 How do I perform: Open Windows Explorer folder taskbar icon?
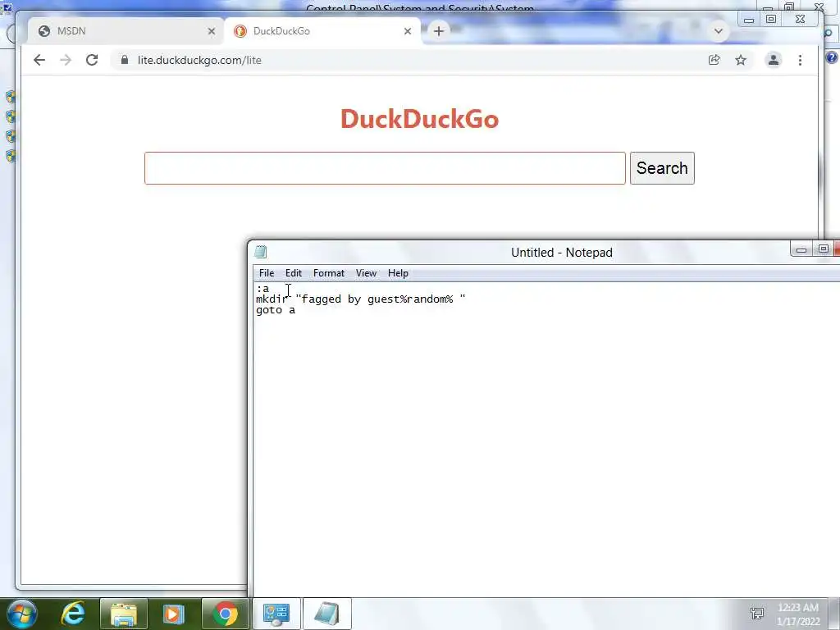pos(124,614)
